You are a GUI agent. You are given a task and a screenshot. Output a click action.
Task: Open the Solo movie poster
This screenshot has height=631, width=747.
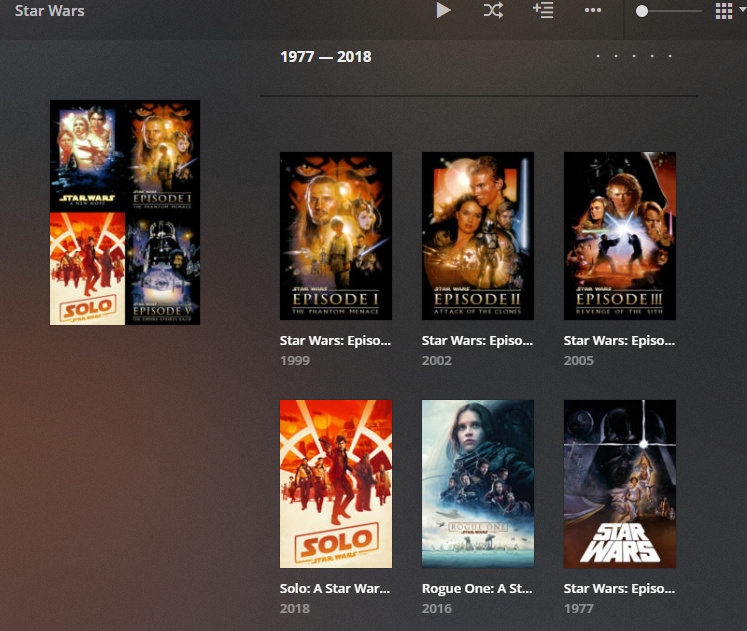coord(336,484)
